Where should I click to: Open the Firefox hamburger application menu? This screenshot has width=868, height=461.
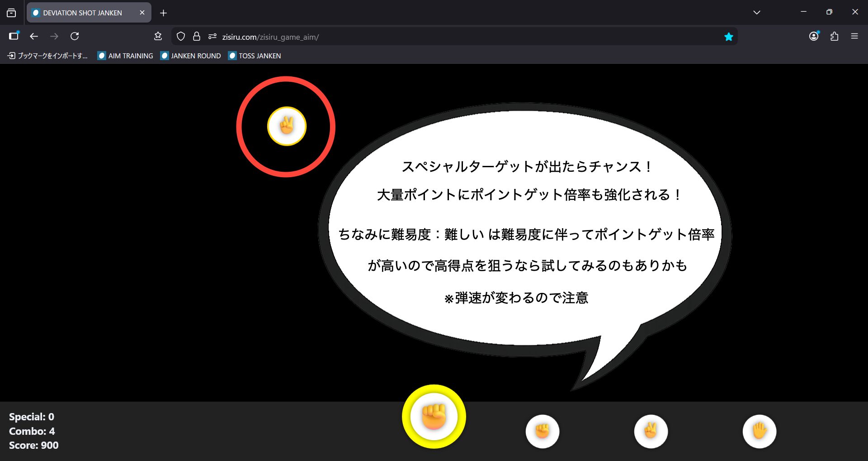click(x=854, y=36)
